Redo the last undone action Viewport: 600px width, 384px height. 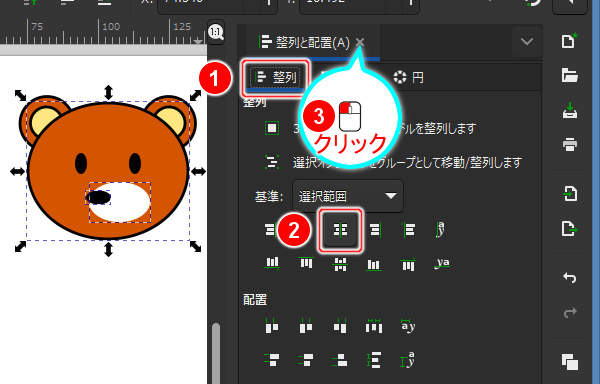[x=569, y=312]
